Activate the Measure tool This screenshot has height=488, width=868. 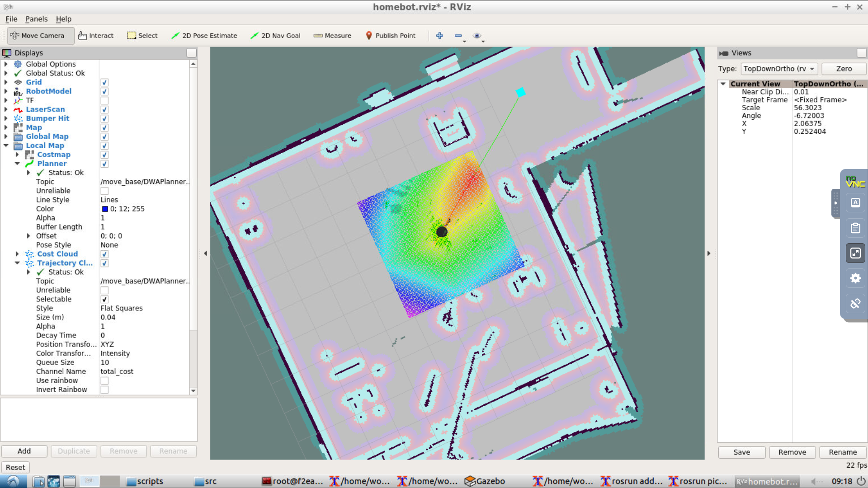[332, 36]
